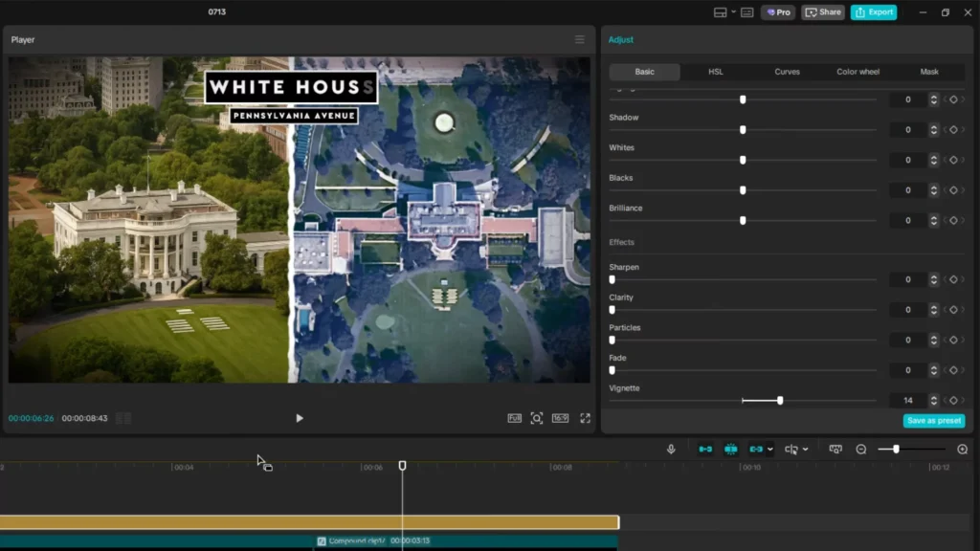This screenshot has height=551, width=980.
Task: Click the Brilliance slider handle
Action: [x=743, y=221]
